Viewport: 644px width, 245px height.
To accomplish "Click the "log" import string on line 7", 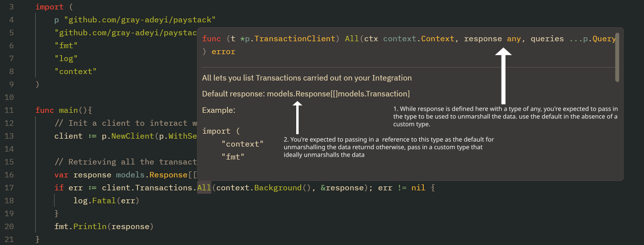I will (x=66, y=59).
